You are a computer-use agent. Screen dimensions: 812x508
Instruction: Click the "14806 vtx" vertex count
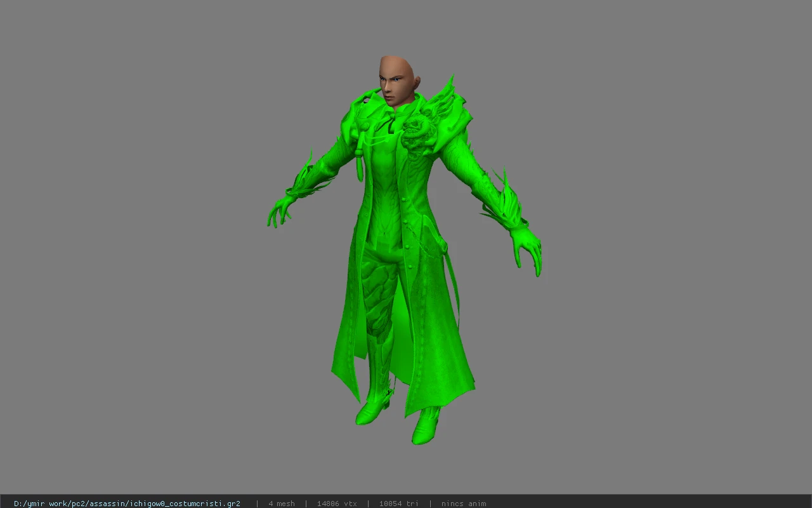click(x=337, y=504)
